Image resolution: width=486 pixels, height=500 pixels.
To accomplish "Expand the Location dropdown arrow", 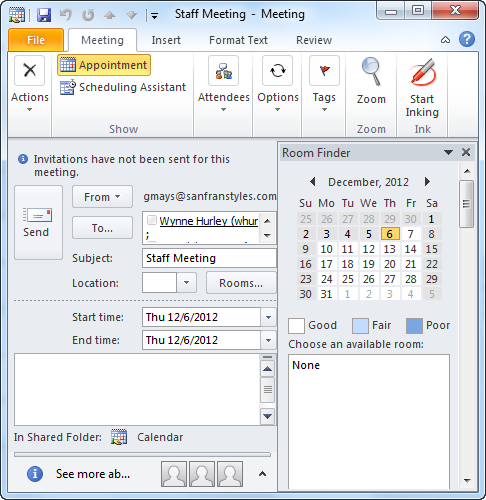I will click(186, 283).
